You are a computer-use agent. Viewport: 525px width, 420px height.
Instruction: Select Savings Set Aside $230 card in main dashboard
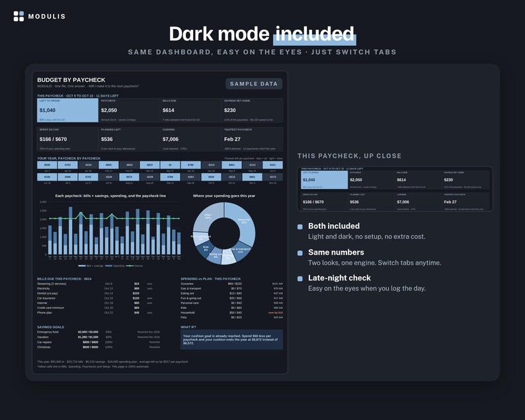click(x=253, y=110)
